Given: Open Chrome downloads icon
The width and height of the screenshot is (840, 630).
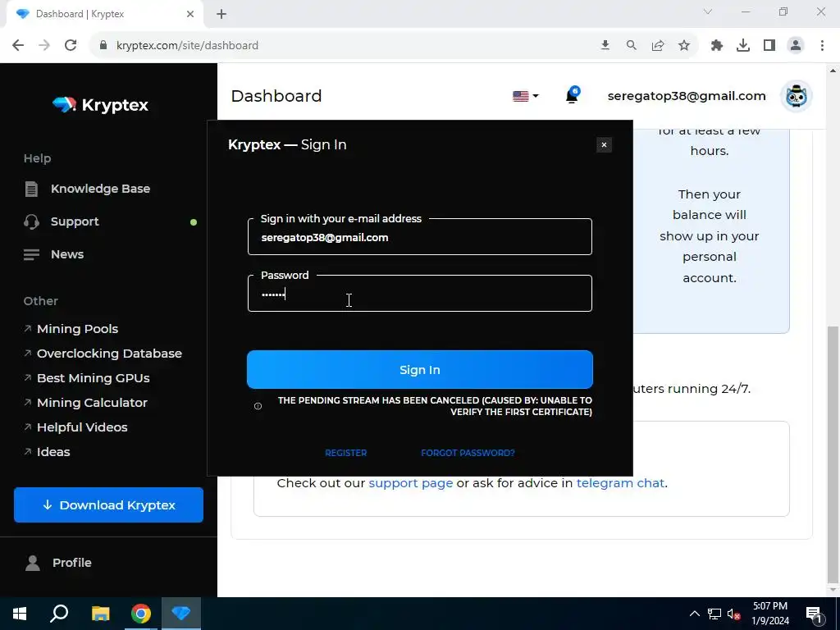Looking at the screenshot, I should [x=743, y=45].
